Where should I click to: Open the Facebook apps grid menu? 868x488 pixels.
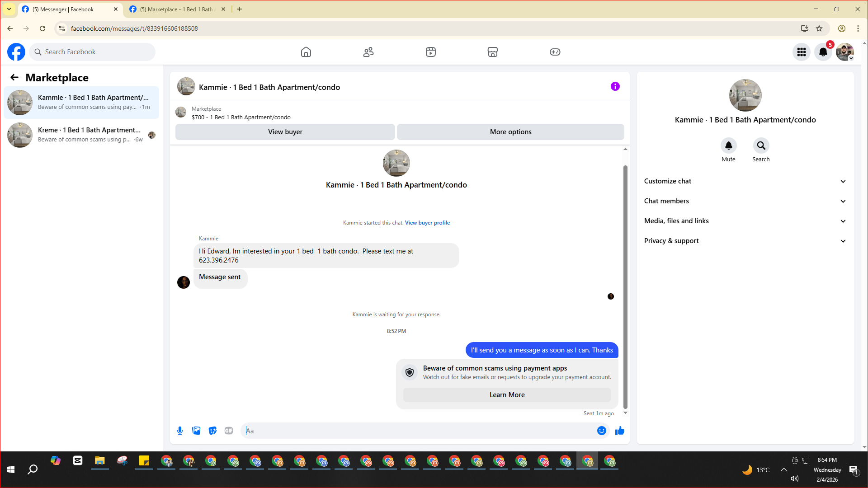801,52
